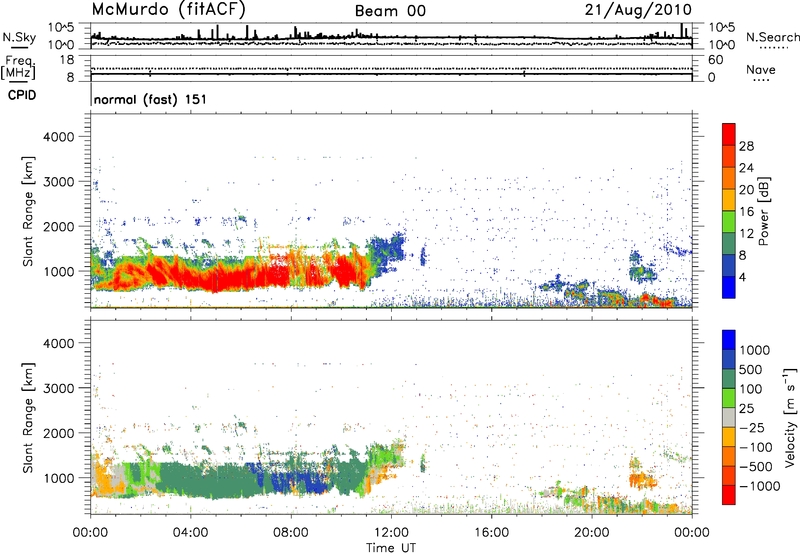Click the "Slant Range [km]" label of velocity panel
The image size is (800, 554).
28,417
